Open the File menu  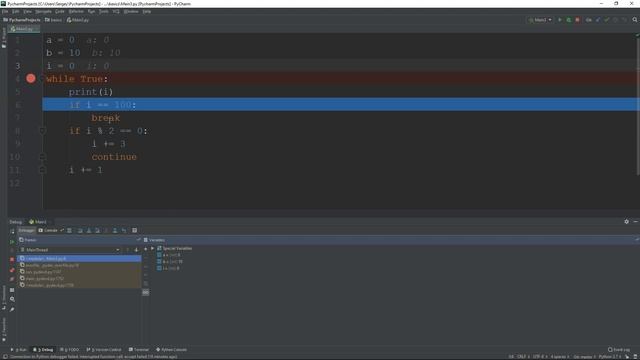pos(5,11)
